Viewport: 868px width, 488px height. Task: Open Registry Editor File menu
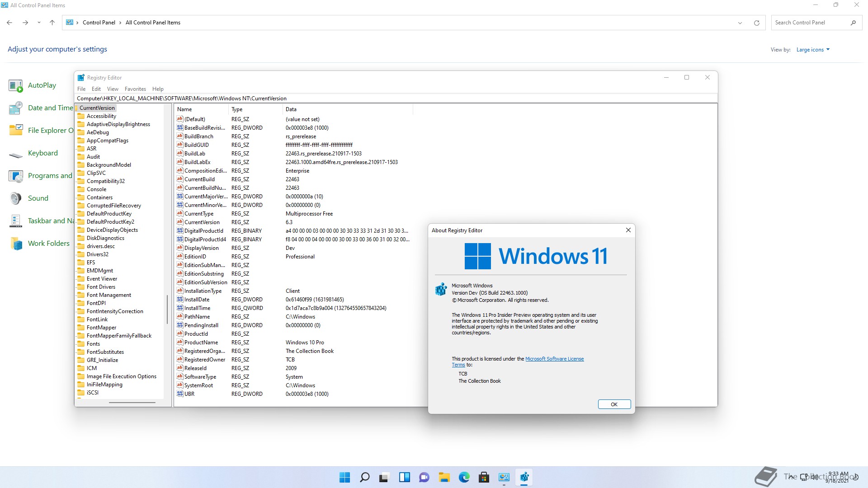pos(81,89)
